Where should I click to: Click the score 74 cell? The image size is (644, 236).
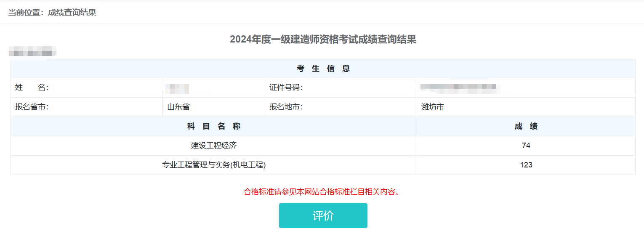click(x=526, y=146)
